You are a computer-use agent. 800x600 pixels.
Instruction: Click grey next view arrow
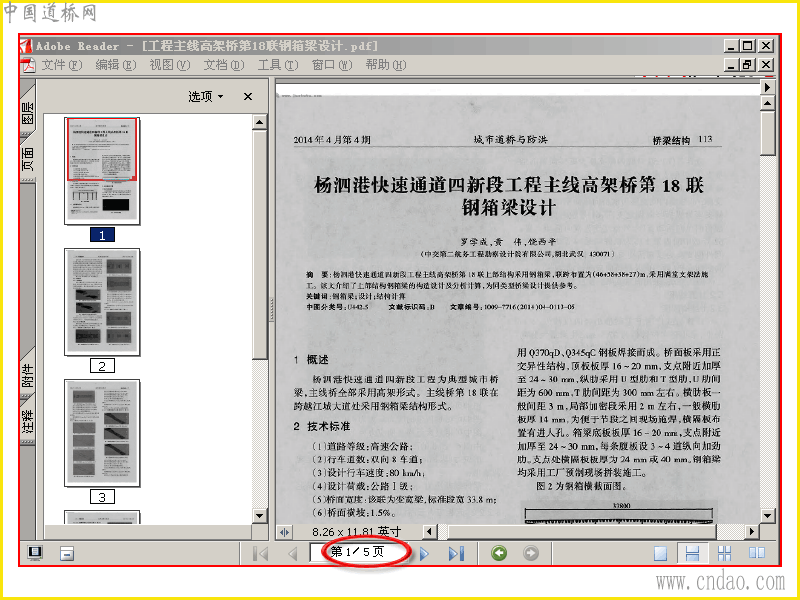[x=531, y=553]
